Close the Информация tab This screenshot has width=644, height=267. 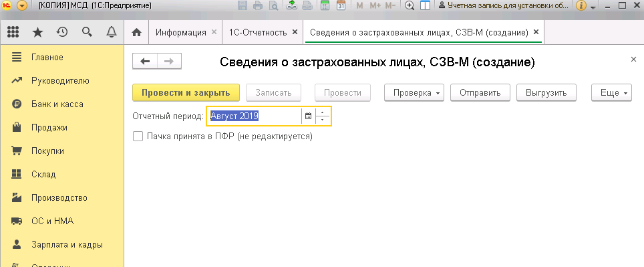214,32
